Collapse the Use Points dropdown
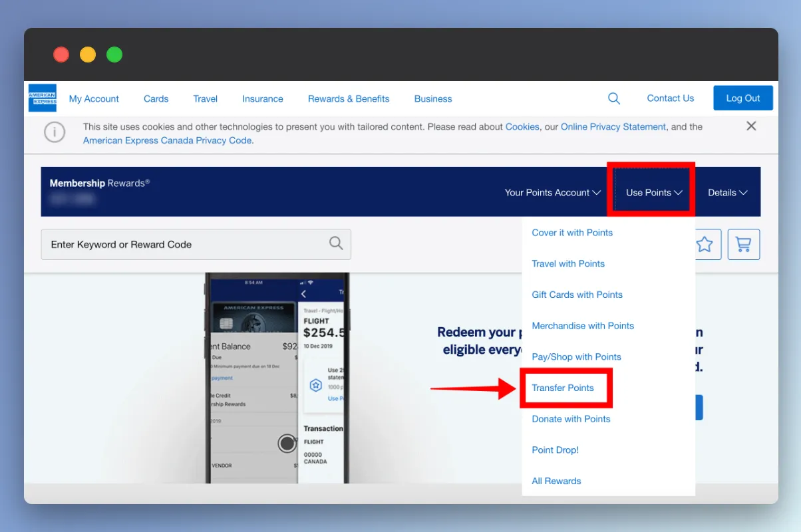The image size is (801, 532). tap(654, 192)
